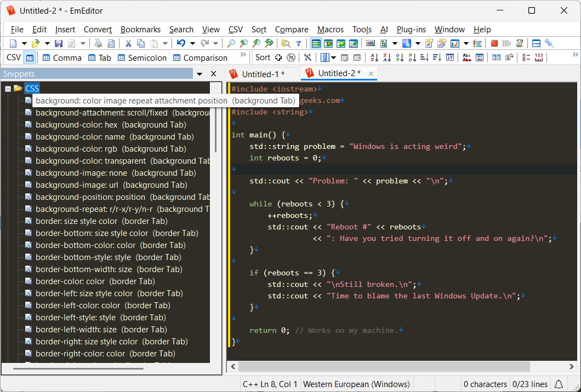
Task: Sort numbers descending, 9 to 0
Action: click(x=412, y=57)
